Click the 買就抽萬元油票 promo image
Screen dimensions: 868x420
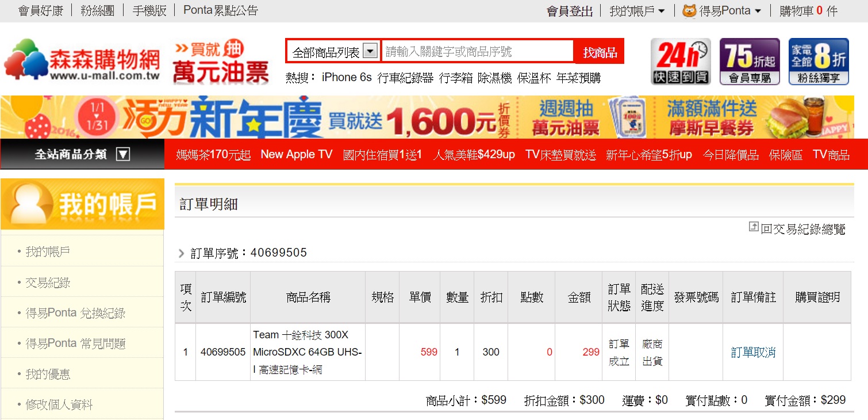pos(221,62)
